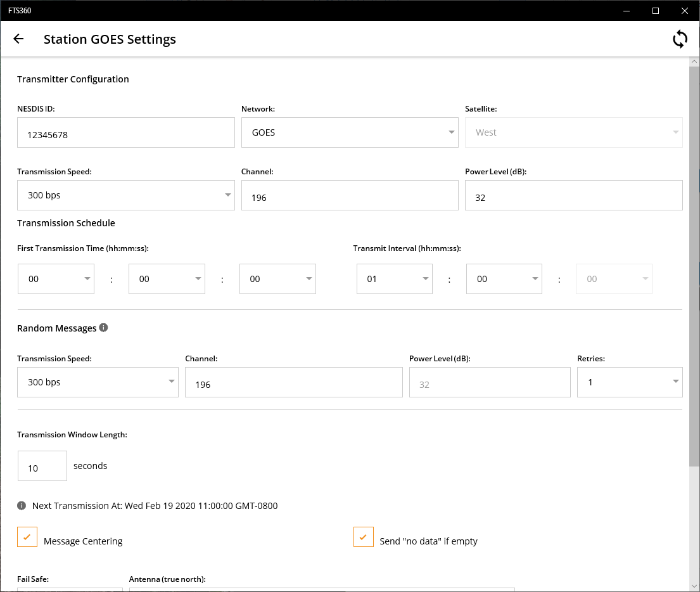Click the Random Messages info icon

click(103, 328)
